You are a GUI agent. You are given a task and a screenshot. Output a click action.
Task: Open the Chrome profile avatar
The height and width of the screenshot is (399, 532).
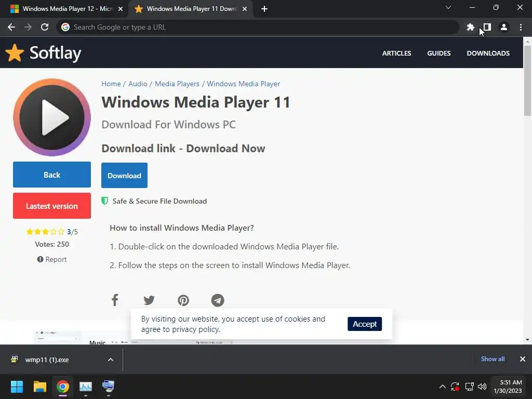click(504, 27)
